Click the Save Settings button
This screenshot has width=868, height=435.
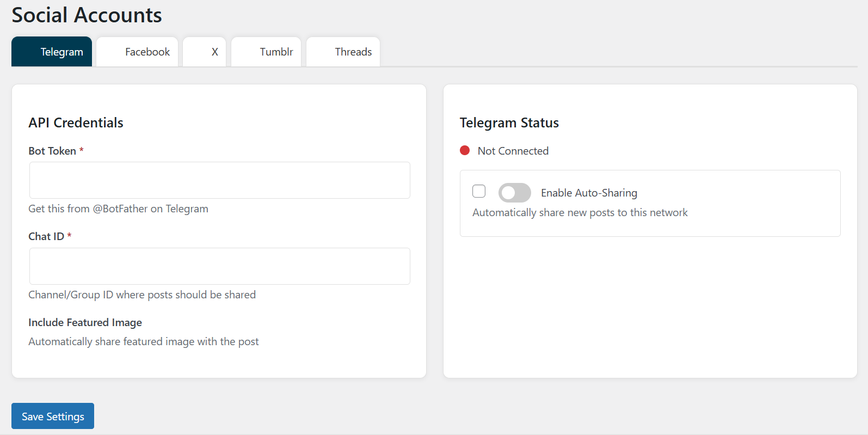pyautogui.click(x=53, y=416)
